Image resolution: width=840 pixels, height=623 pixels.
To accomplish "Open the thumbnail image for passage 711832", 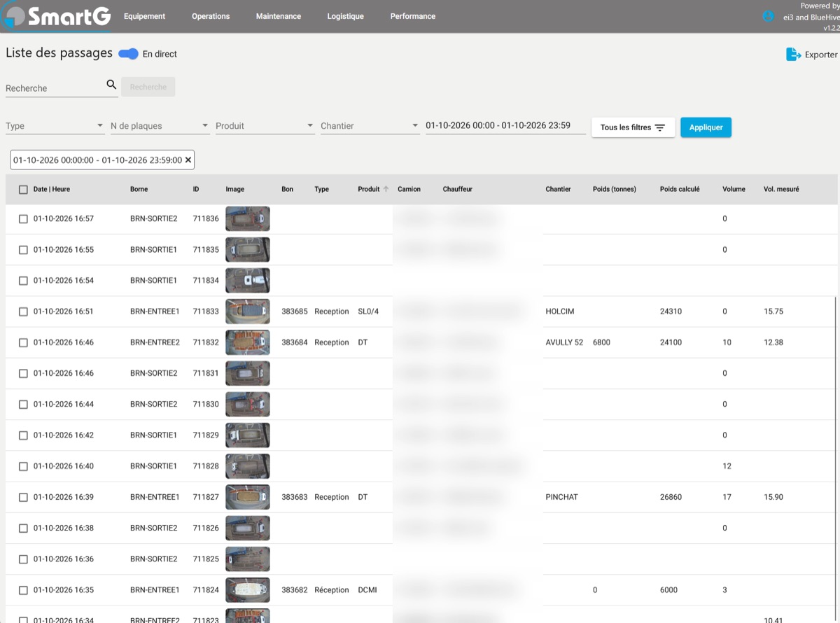I will pyautogui.click(x=248, y=342).
